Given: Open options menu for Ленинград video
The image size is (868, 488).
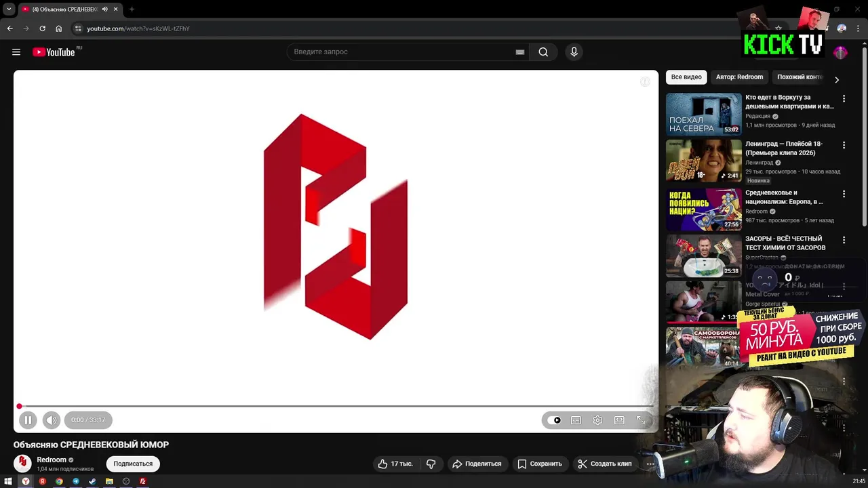Looking at the screenshot, I should (x=844, y=145).
